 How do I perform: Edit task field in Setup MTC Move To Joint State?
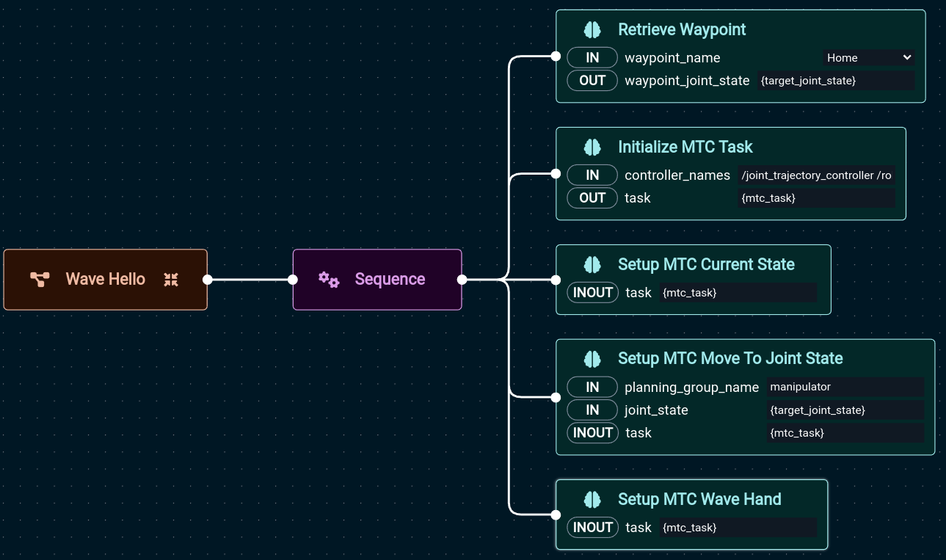click(845, 433)
